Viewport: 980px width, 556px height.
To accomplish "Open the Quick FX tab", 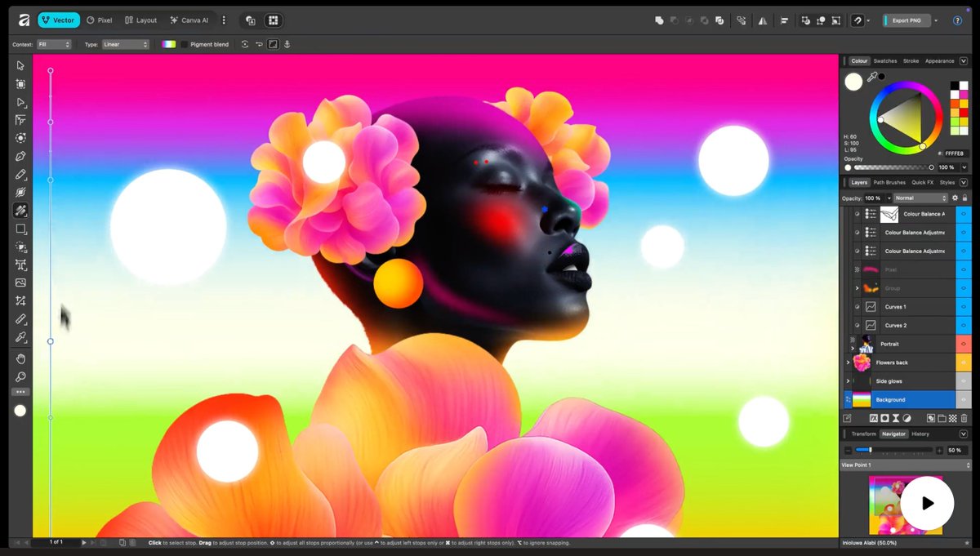I will click(x=923, y=182).
